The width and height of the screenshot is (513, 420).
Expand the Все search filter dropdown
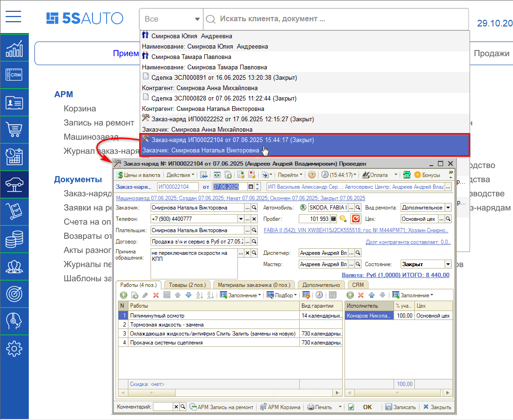pyautogui.click(x=171, y=19)
